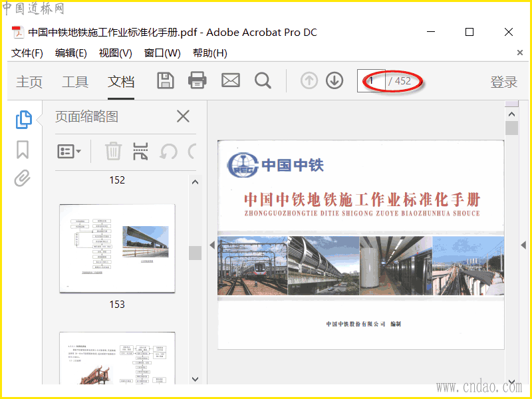This screenshot has height=399, width=532.
Task: Click the 页面缩略图 panel title
Action: point(86,117)
